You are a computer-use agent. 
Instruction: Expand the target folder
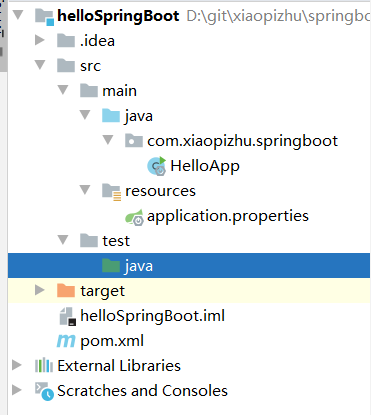[40, 290]
